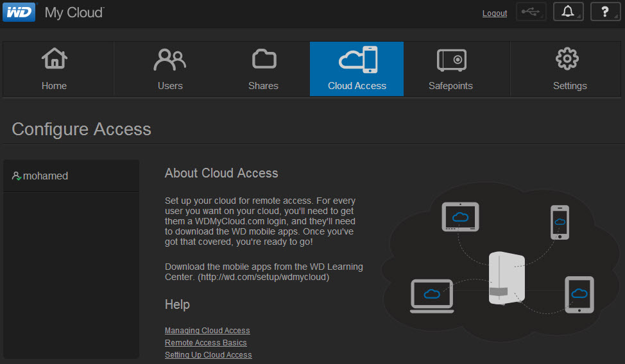Switch to the Users tab label

pyautogui.click(x=170, y=86)
